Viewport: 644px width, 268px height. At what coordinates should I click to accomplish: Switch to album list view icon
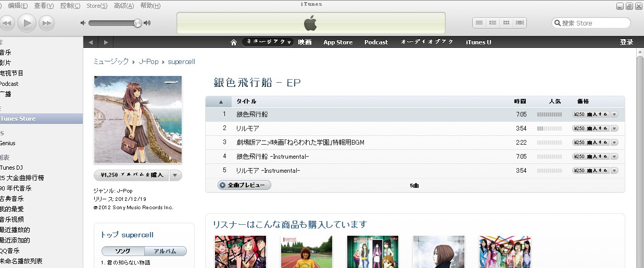[493, 23]
